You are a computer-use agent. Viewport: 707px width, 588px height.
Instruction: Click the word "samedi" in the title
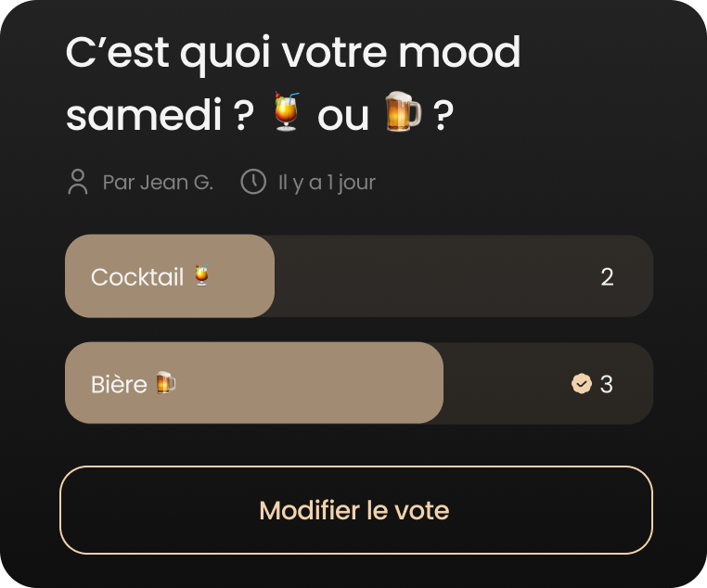(x=146, y=116)
